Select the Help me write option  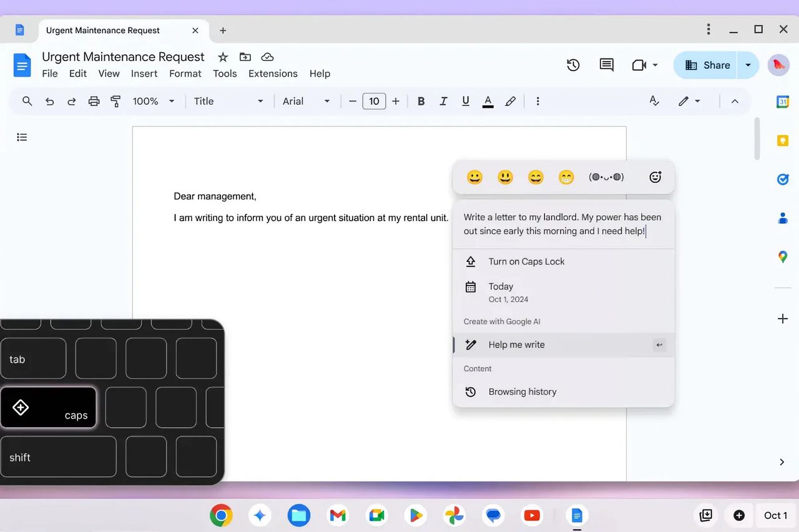(x=516, y=344)
